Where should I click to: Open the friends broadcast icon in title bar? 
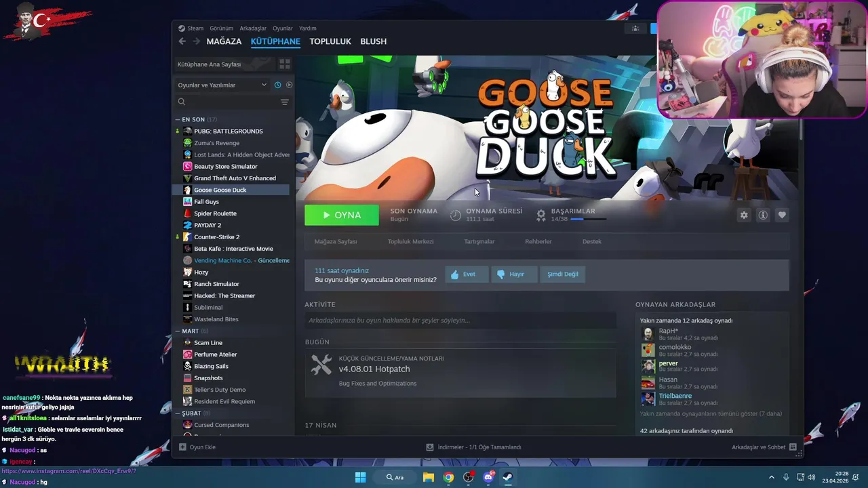point(635,28)
